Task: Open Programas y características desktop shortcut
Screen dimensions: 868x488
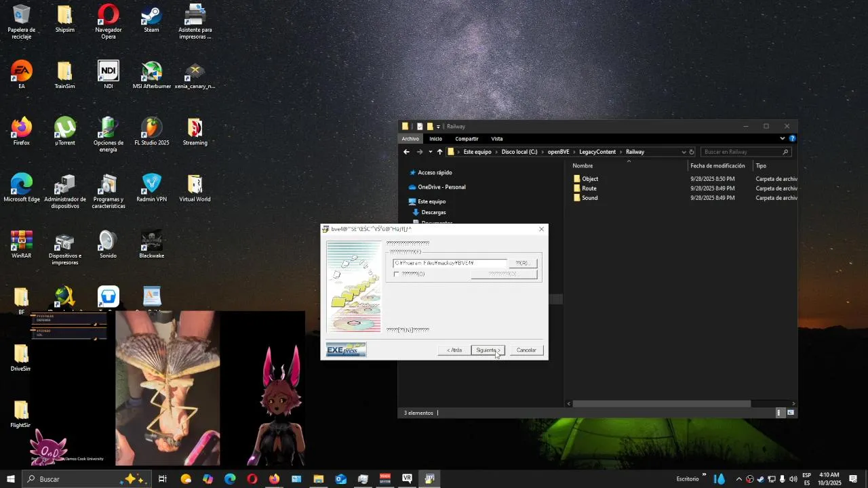Action: click(x=108, y=191)
